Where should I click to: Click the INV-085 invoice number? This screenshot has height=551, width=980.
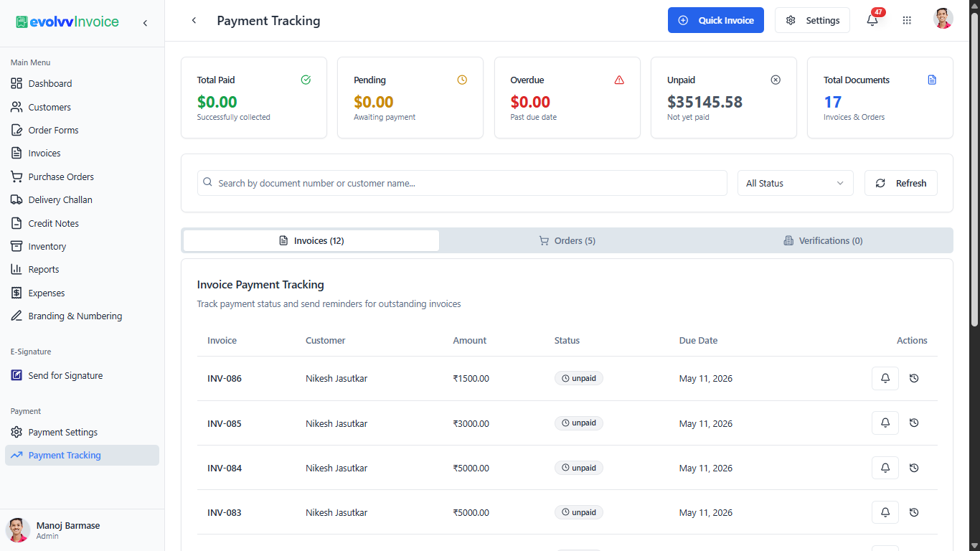click(225, 423)
